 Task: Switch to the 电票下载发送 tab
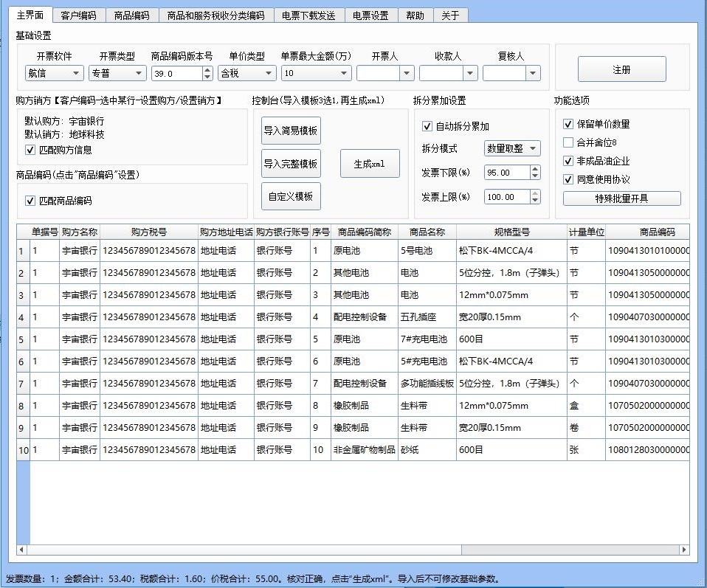click(309, 13)
